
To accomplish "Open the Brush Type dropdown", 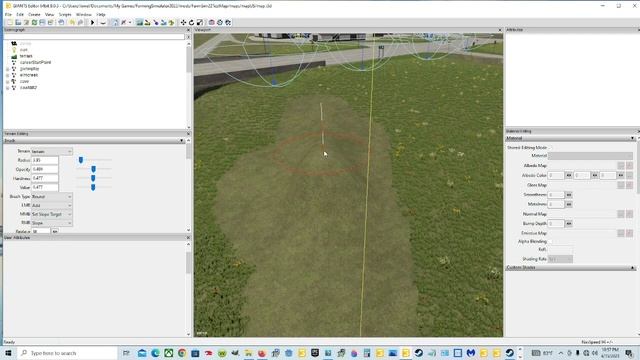I will click(x=52, y=197).
